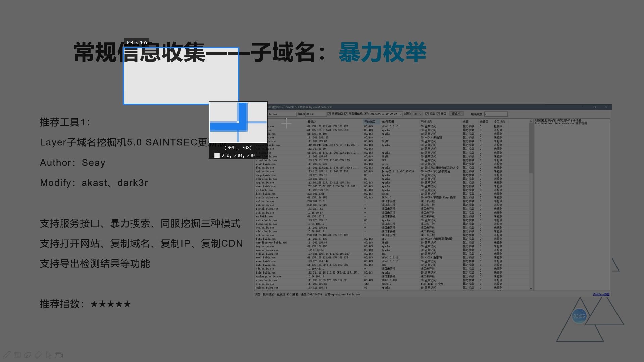
Task: Click the 03:06 timer circle
Action: pyautogui.click(x=579, y=316)
